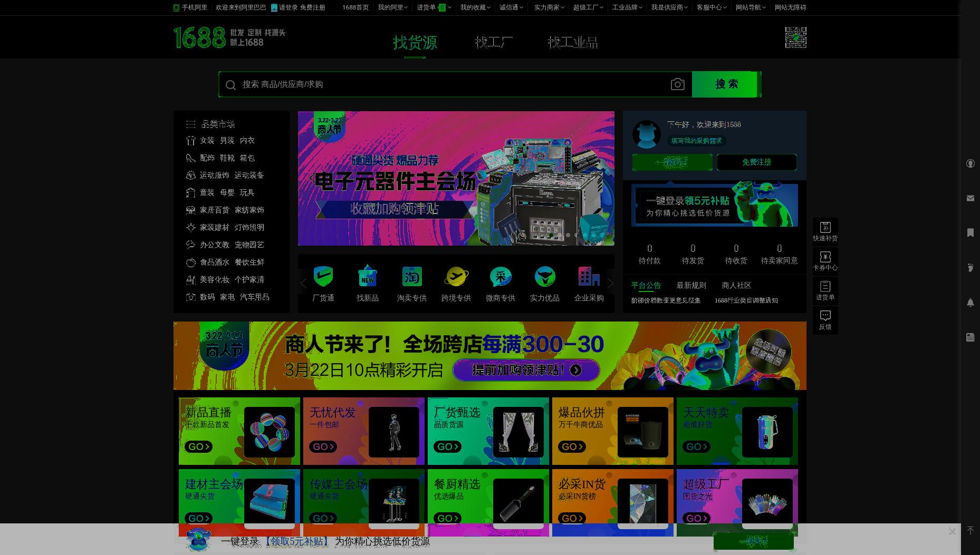Open 新品直播 promo card
This screenshot has width=980, height=555.
(239, 431)
